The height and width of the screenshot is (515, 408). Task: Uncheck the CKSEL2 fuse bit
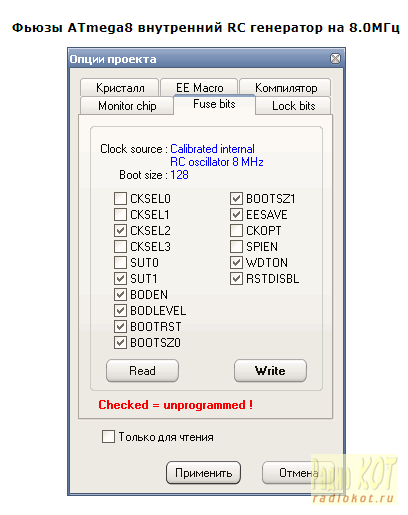click(x=120, y=230)
